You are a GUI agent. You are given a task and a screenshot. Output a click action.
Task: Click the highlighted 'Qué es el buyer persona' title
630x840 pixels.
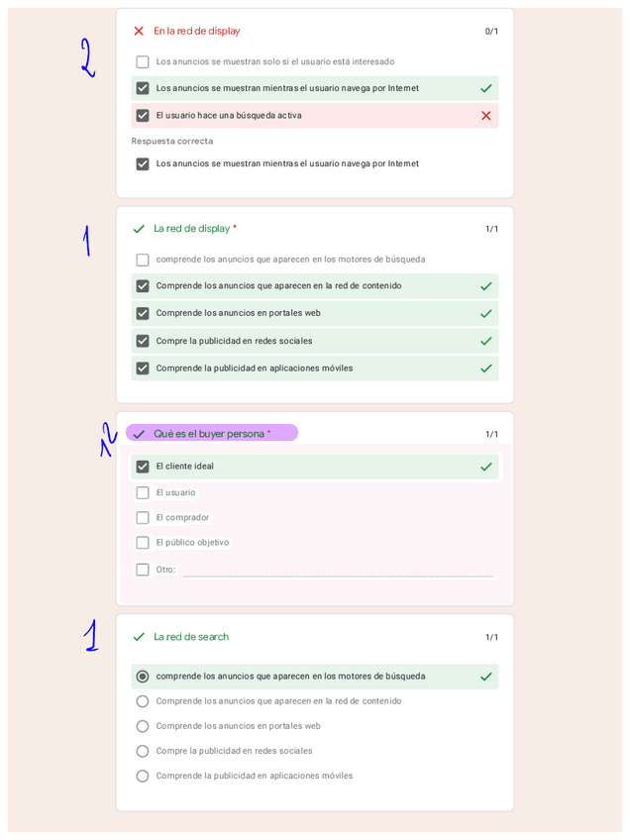click(210, 434)
